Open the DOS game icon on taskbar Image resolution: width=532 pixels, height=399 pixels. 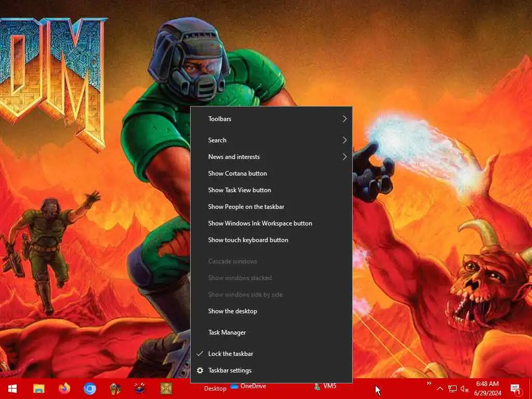[x=166, y=389]
